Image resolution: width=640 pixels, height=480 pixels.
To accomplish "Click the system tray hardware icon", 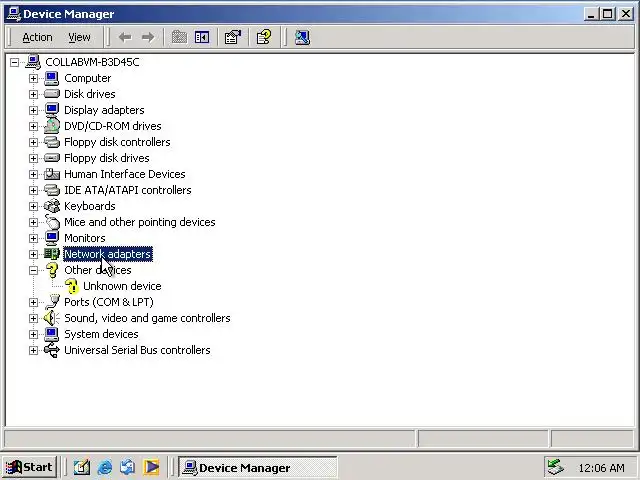I will pos(556,467).
